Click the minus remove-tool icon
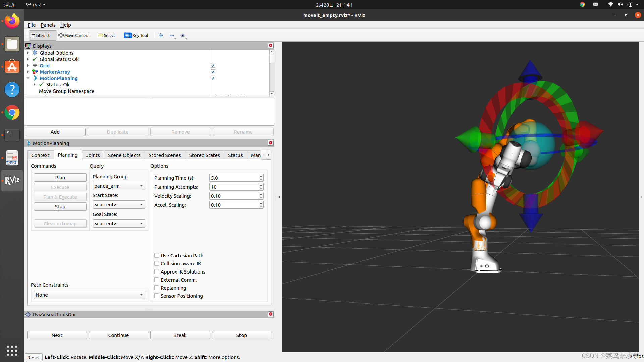This screenshot has height=362, width=644. click(172, 35)
